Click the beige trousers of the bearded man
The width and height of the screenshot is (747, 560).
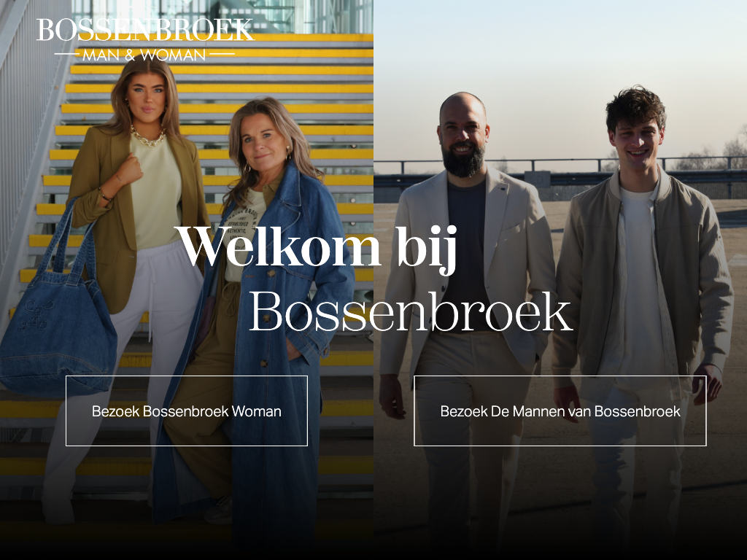[x=469, y=443]
